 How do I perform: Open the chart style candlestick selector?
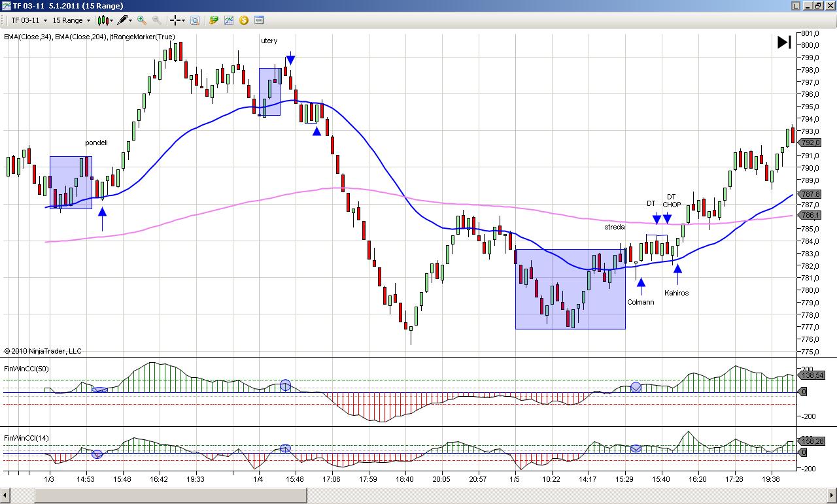tap(105, 20)
